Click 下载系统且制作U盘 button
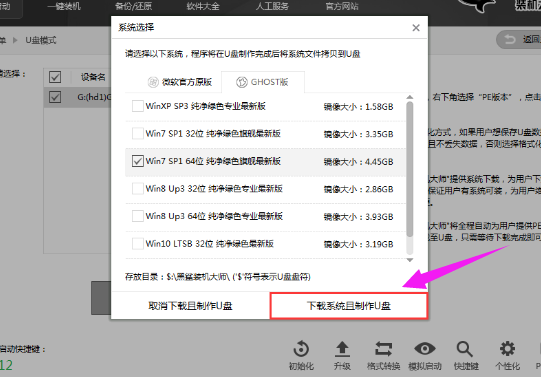543x377 pixels. pos(349,306)
